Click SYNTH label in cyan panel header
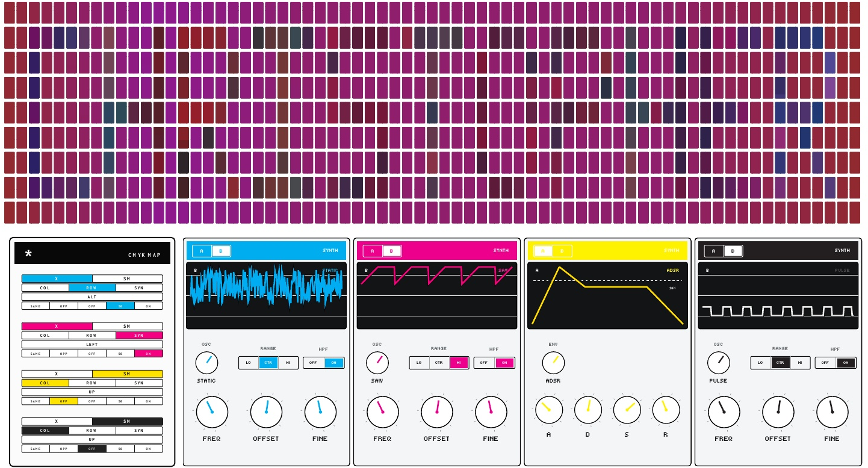 tap(330, 251)
